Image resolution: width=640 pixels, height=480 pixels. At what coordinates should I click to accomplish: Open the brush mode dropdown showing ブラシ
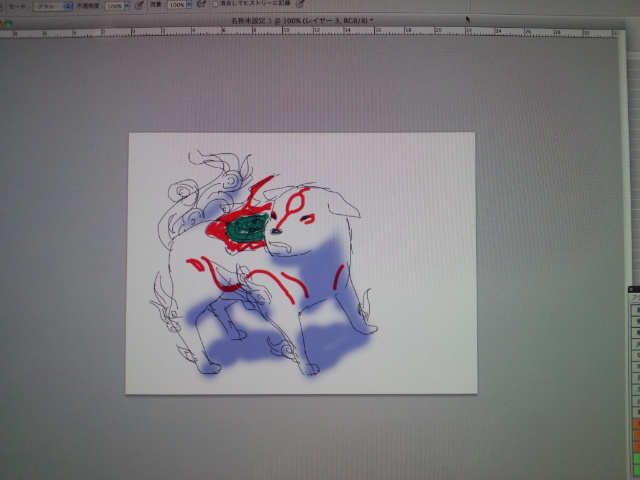point(53,6)
